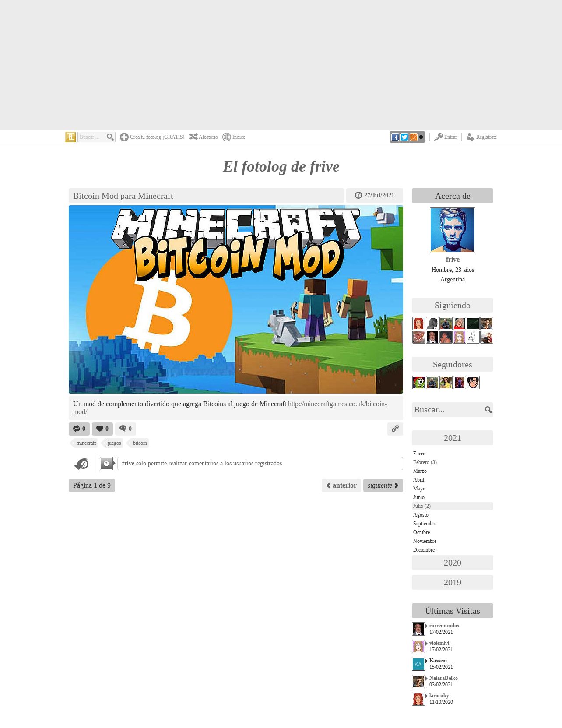Select Agosto in the 2021 archive
562x728 pixels.
(x=421, y=515)
